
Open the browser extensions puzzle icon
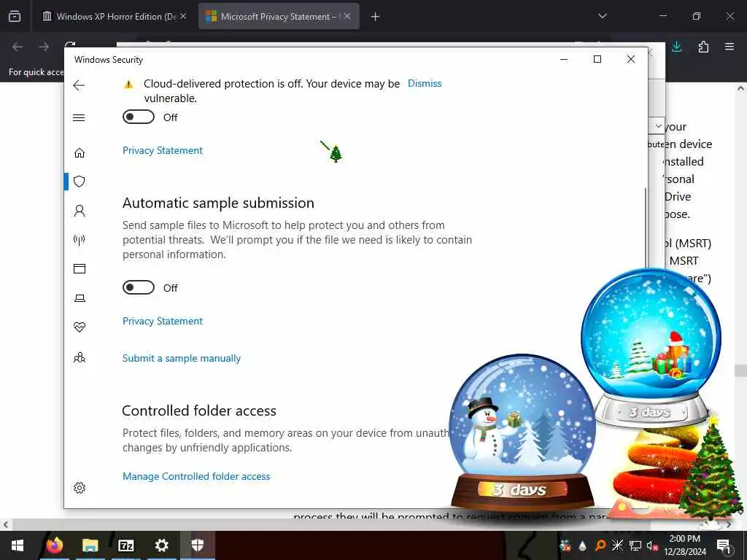click(703, 47)
